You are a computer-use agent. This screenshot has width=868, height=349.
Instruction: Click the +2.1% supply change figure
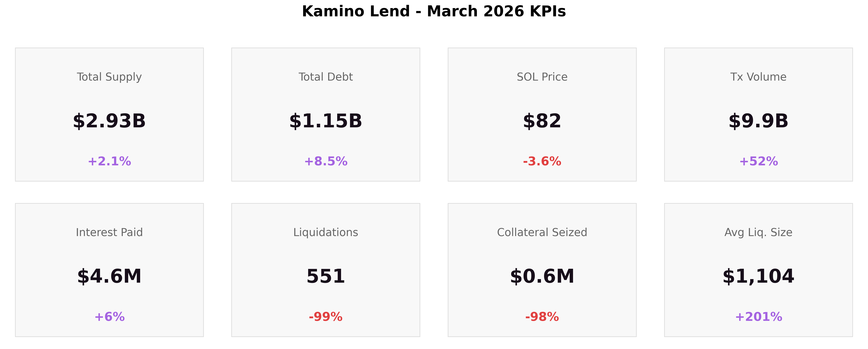(x=109, y=161)
